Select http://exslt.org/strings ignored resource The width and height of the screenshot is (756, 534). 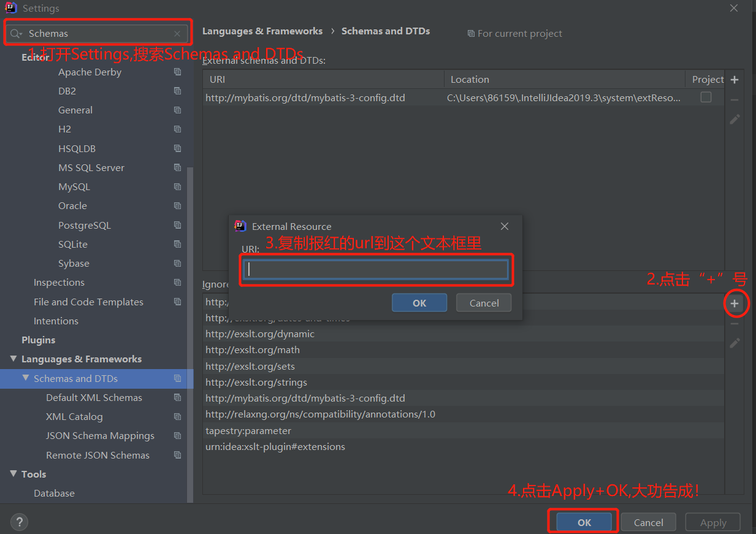click(464, 382)
